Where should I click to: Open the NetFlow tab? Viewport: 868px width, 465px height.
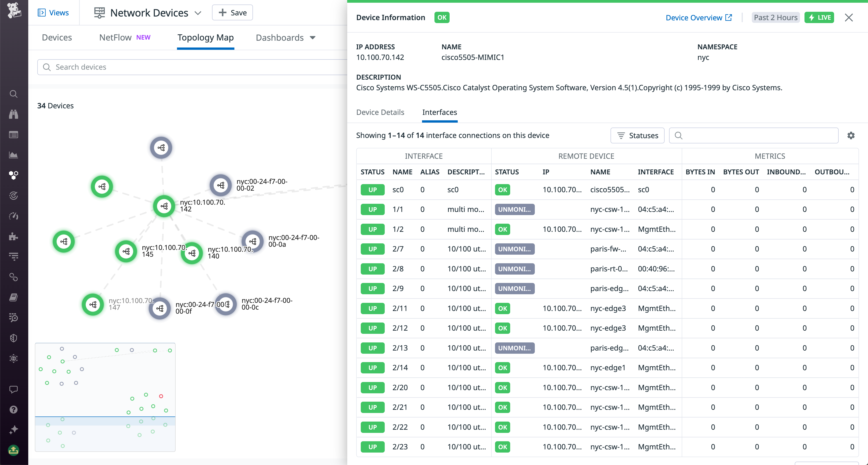point(115,37)
